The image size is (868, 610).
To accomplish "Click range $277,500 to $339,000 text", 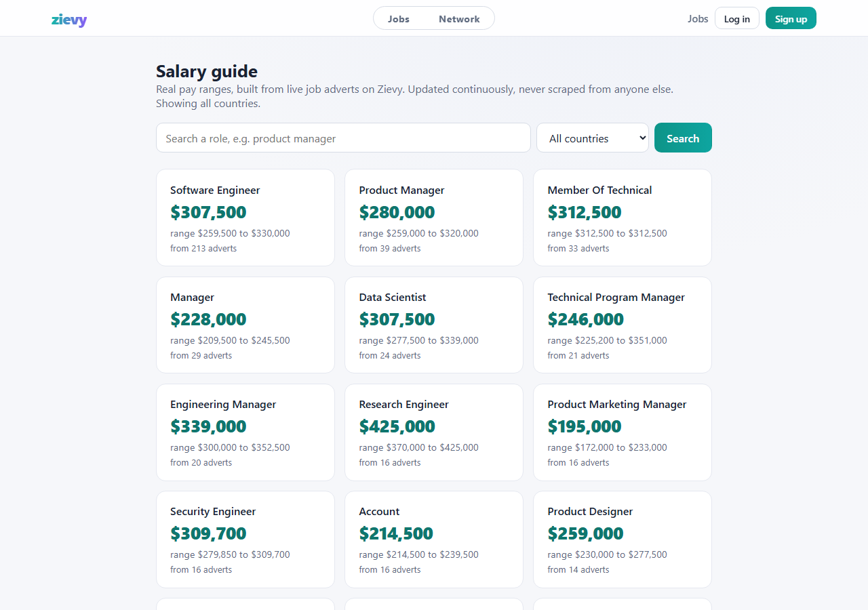I will pyautogui.click(x=418, y=340).
